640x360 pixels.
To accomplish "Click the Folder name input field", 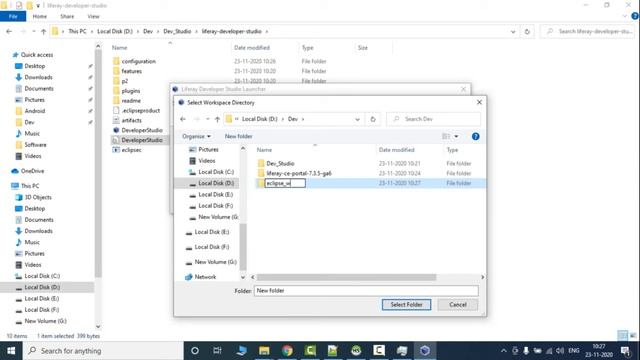I will (x=366, y=291).
